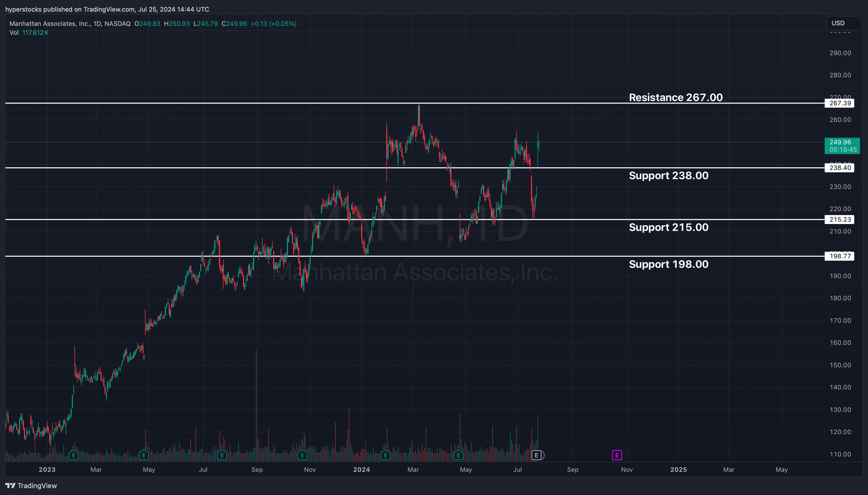Select the Resistance 267.00 text label

pos(676,97)
